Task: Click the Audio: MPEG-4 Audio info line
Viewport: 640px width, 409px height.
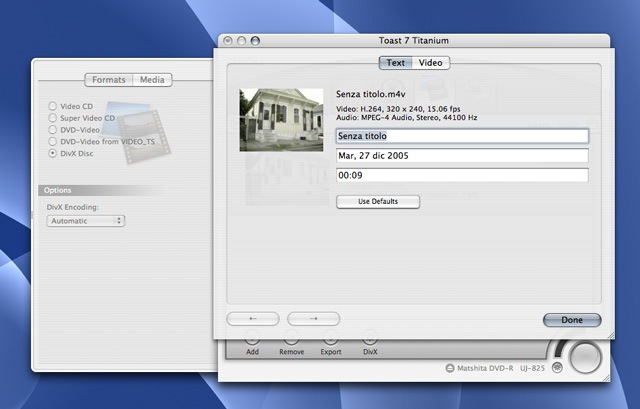Action: 407,118
